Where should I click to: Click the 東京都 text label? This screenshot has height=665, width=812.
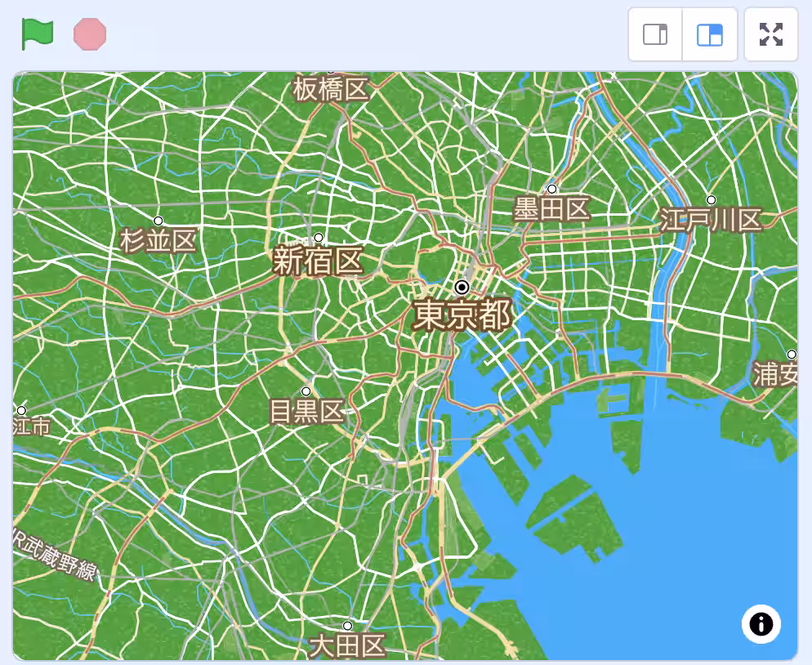click(462, 315)
